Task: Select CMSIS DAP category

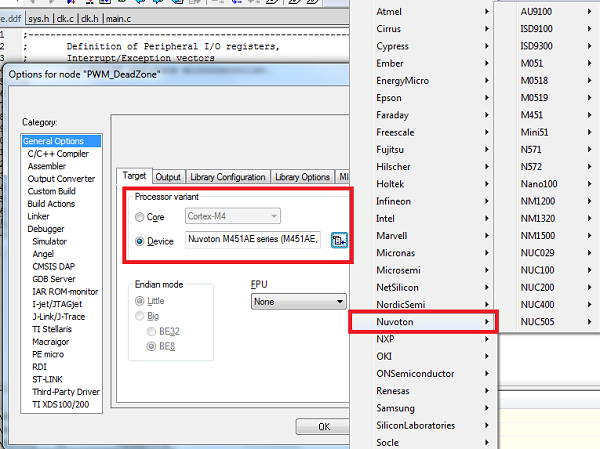Action: (x=54, y=266)
